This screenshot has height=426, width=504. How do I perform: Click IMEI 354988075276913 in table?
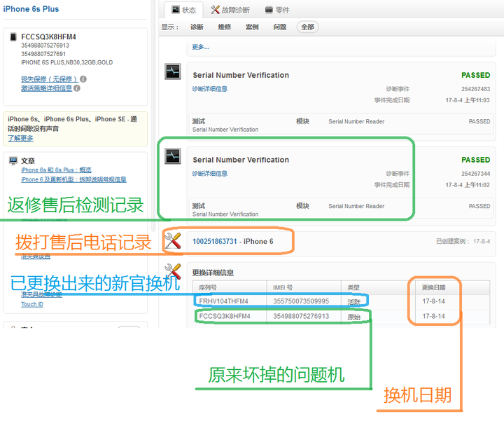pyautogui.click(x=301, y=316)
